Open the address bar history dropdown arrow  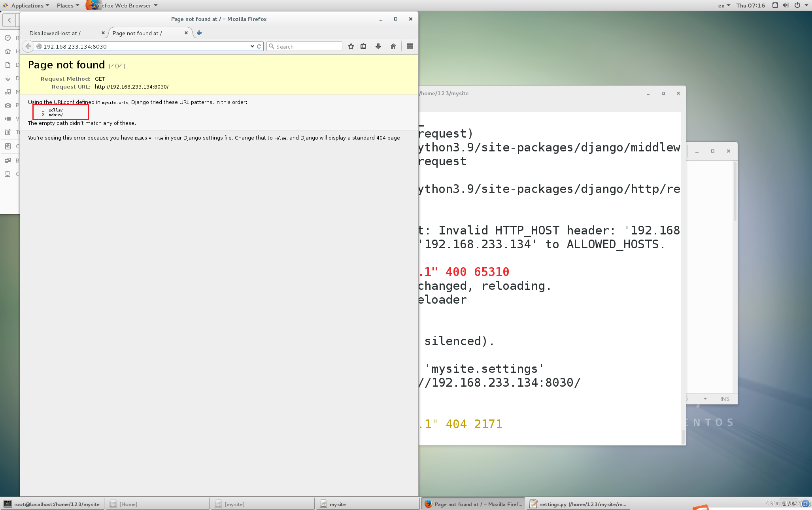pos(252,46)
